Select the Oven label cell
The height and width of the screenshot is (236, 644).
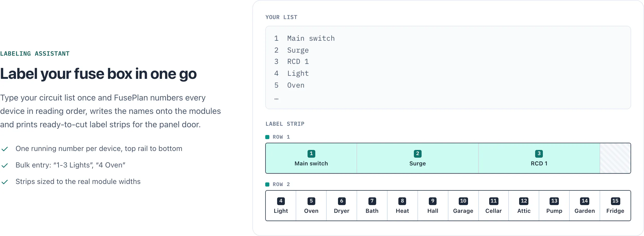(x=311, y=206)
